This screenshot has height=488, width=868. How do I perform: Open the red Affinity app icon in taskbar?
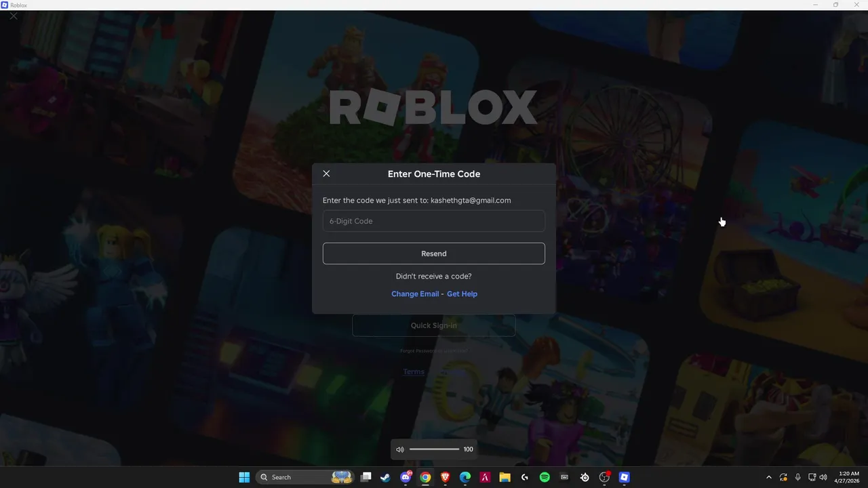pos(485,477)
